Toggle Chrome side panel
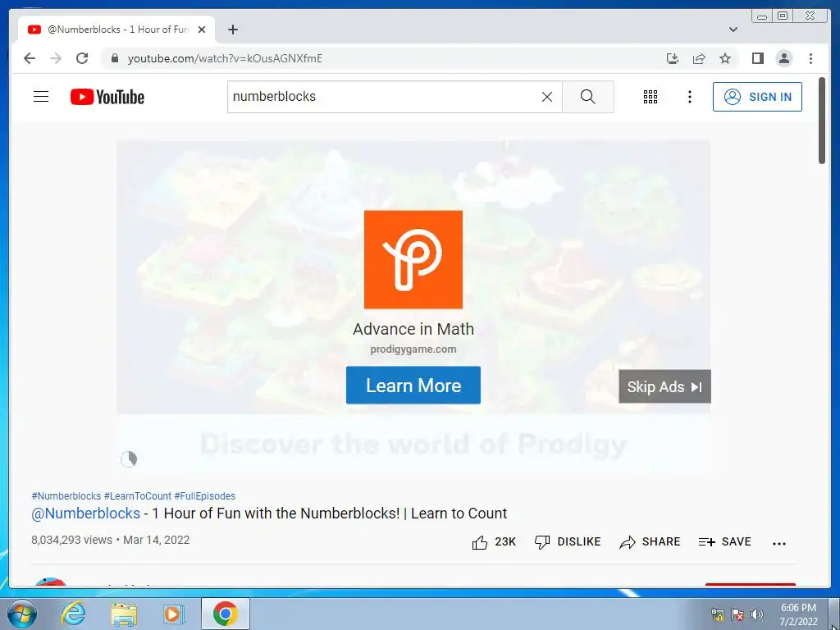The width and height of the screenshot is (840, 630). (757, 58)
